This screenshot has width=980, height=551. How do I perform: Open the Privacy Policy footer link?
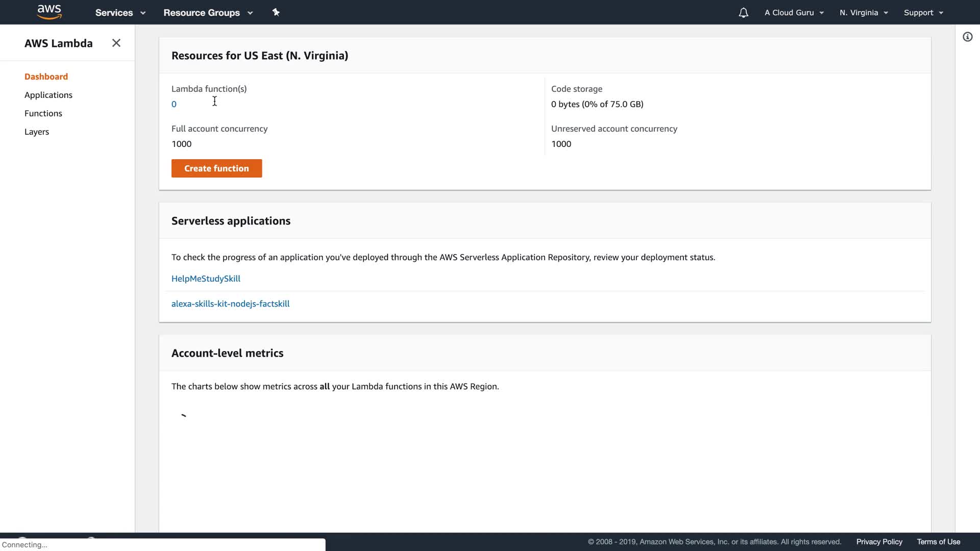(x=879, y=542)
